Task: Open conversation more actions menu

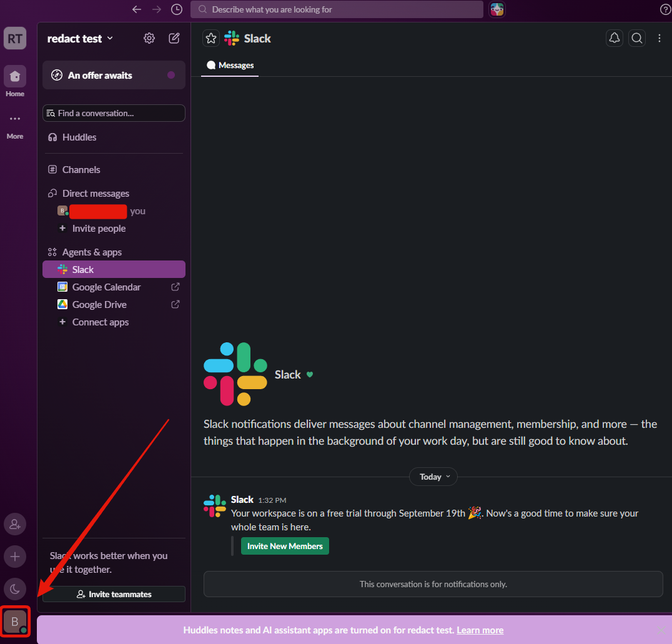Action: click(x=659, y=38)
